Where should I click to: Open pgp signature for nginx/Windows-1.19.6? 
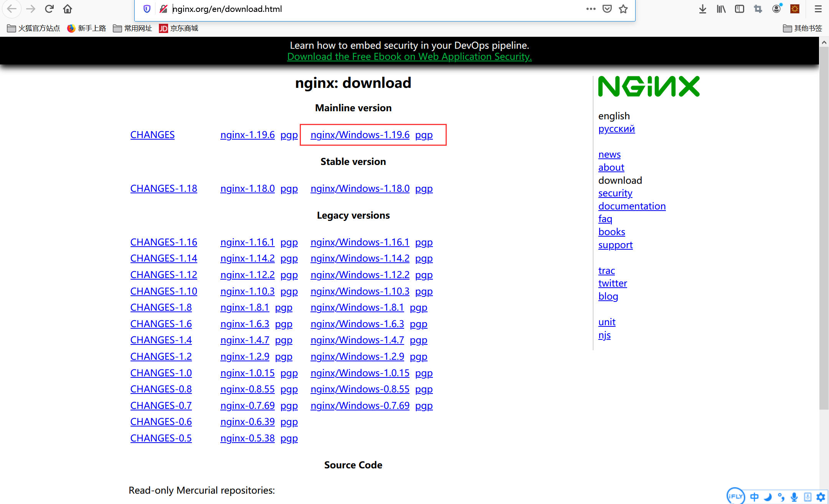pos(424,135)
